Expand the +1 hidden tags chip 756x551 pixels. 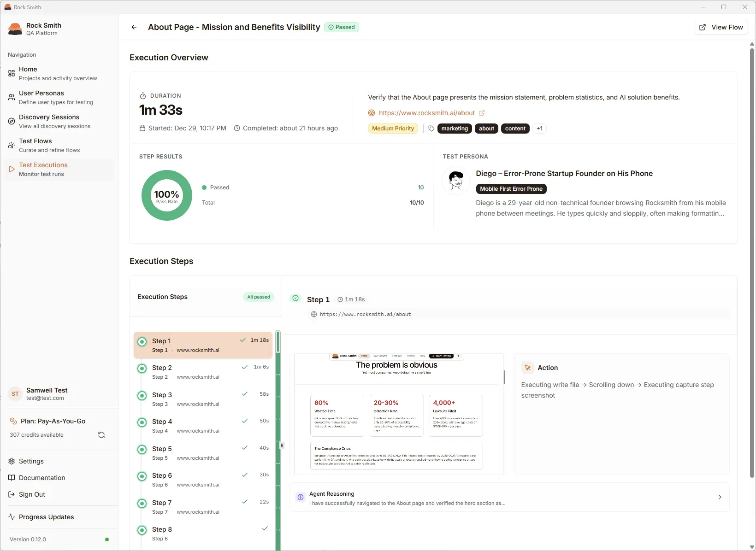point(539,129)
